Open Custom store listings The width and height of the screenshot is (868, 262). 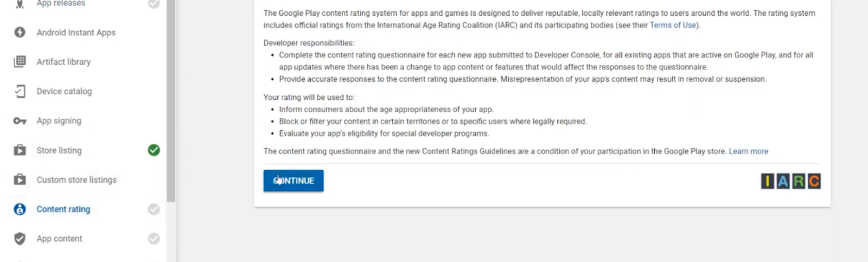76,180
